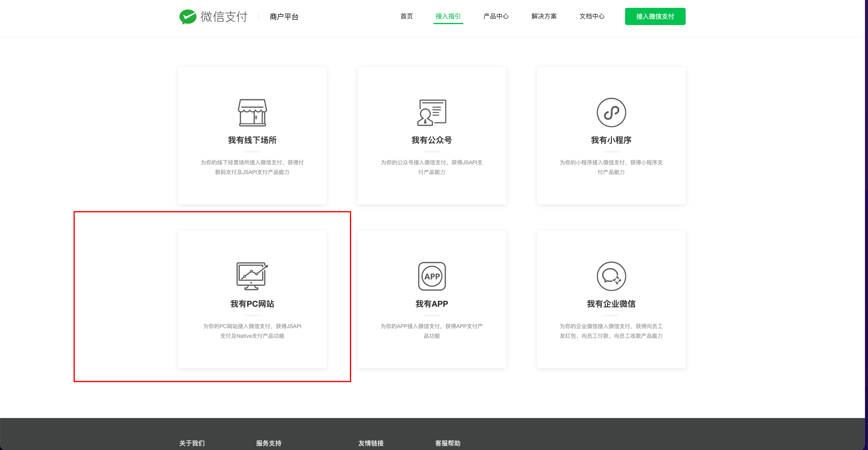Click the enterprise WeChat chat bubble icon

pyautogui.click(x=611, y=276)
